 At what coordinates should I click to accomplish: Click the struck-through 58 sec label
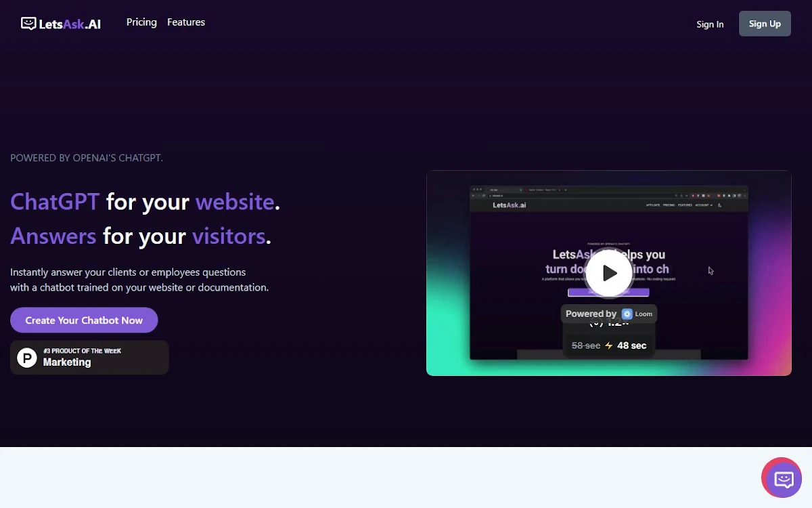[x=586, y=345]
